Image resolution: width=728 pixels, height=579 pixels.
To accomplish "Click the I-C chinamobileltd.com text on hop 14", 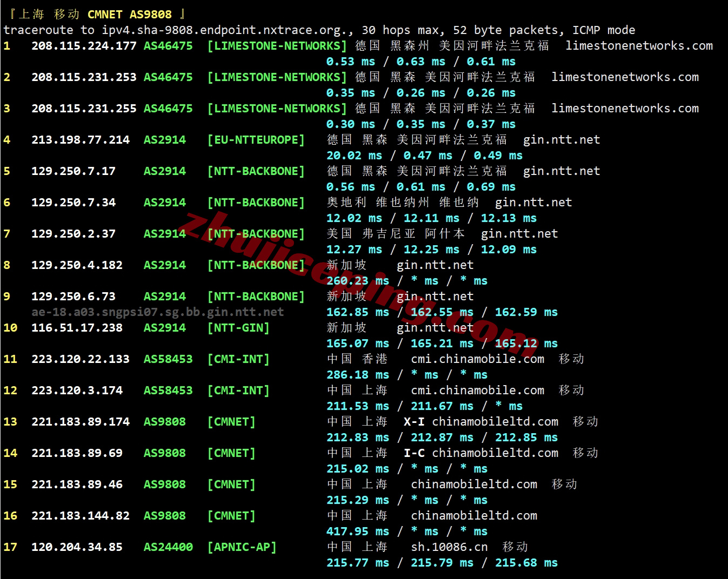I will pyautogui.click(x=481, y=453).
